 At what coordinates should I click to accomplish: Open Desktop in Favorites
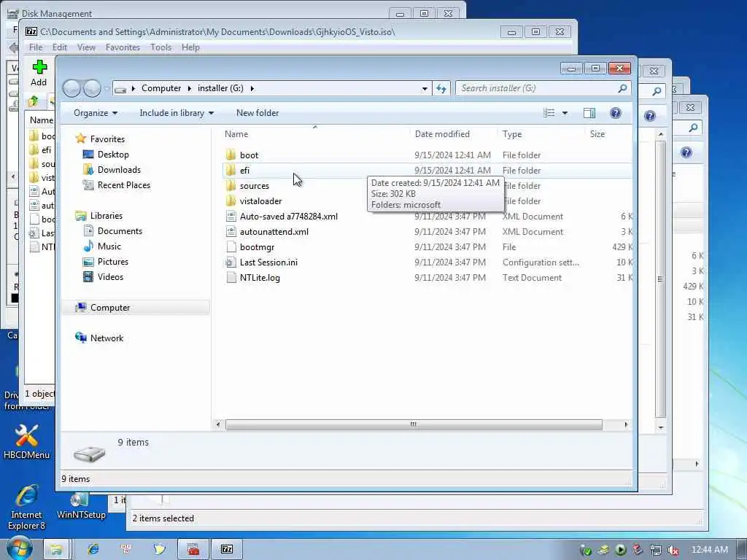113,155
